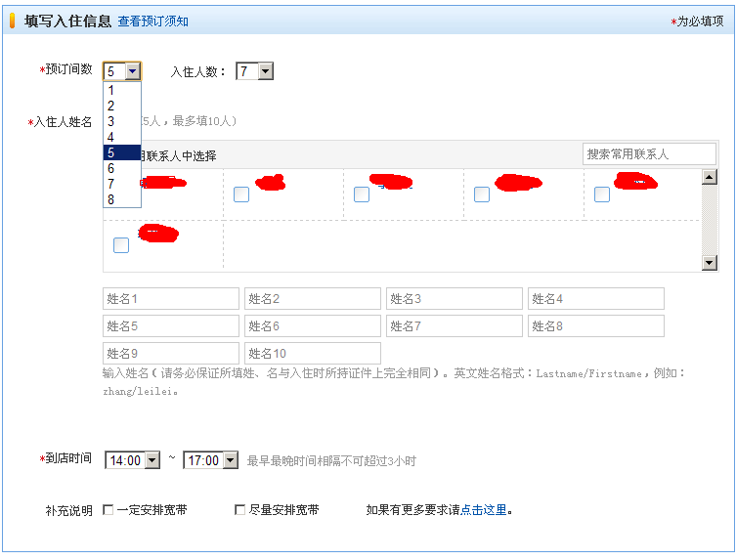This screenshot has height=560, width=736.
Task: Open the 入住人数 dropdown
Action: click(265, 71)
